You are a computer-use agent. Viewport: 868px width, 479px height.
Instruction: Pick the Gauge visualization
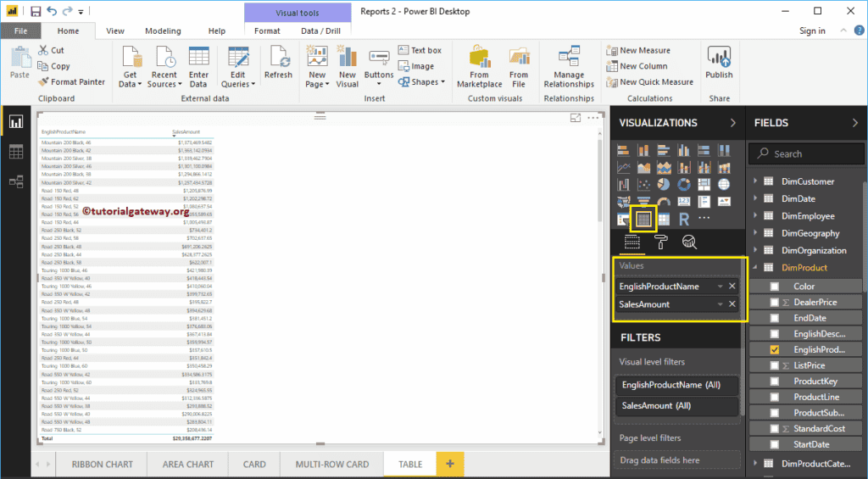point(663,202)
